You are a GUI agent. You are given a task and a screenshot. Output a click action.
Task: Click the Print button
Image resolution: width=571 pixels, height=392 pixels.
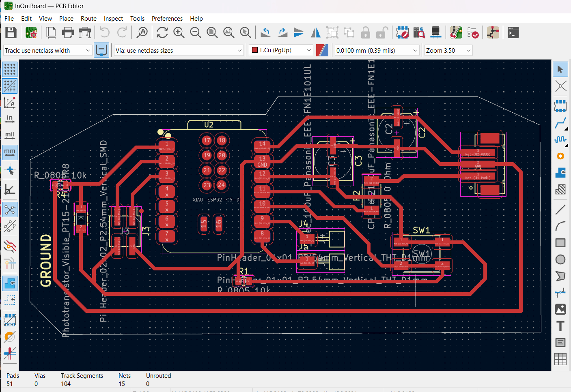coord(68,33)
